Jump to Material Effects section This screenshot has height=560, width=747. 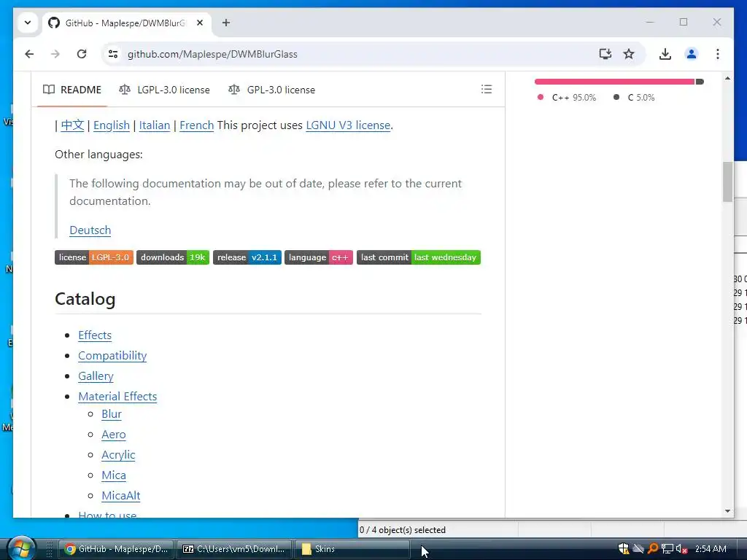pos(117,397)
